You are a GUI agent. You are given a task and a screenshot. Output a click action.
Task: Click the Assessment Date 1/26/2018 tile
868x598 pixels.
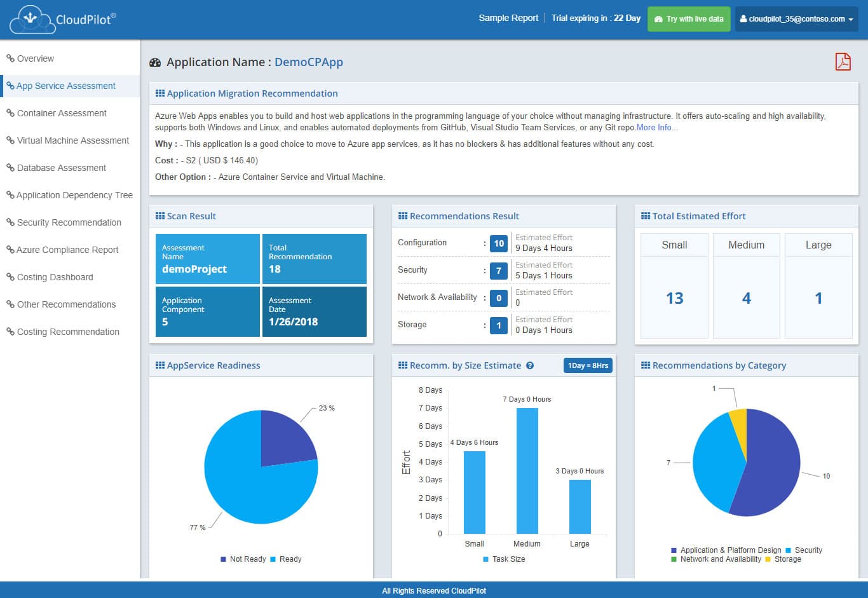pos(315,311)
